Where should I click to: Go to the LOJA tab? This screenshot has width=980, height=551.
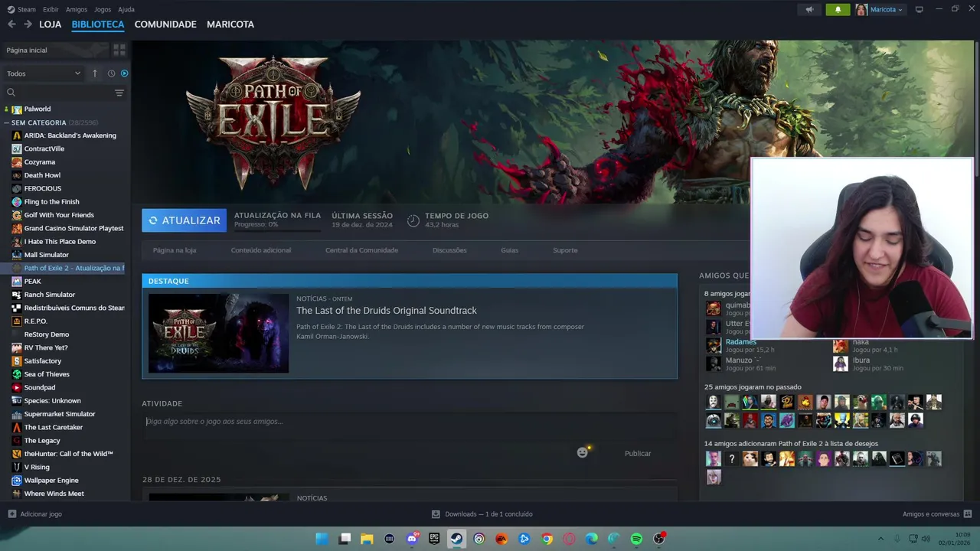coord(51,24)
